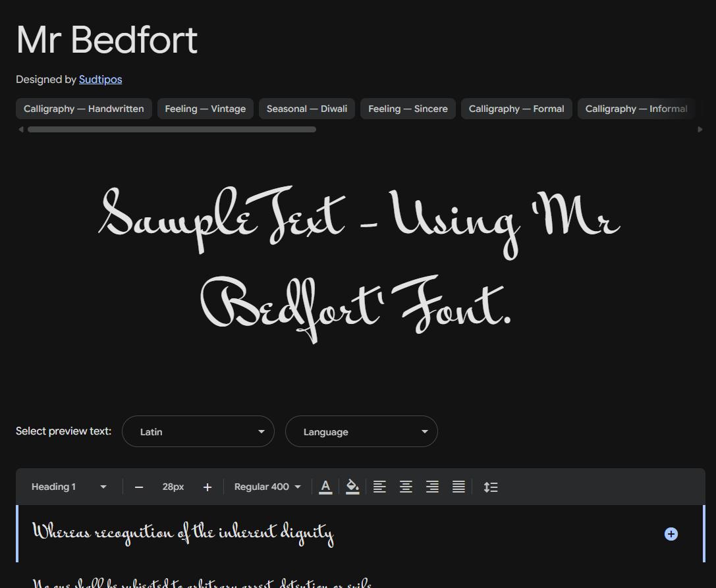Click the Mr Bedfort title
The image size is (716, 588).
(107, 40)
